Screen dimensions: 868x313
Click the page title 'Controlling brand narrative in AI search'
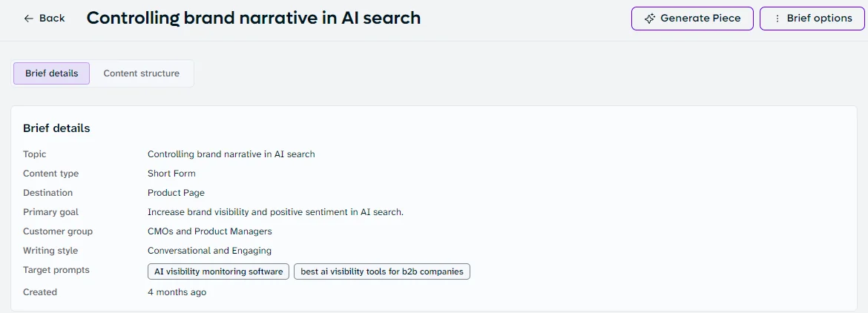pos(254,19)
